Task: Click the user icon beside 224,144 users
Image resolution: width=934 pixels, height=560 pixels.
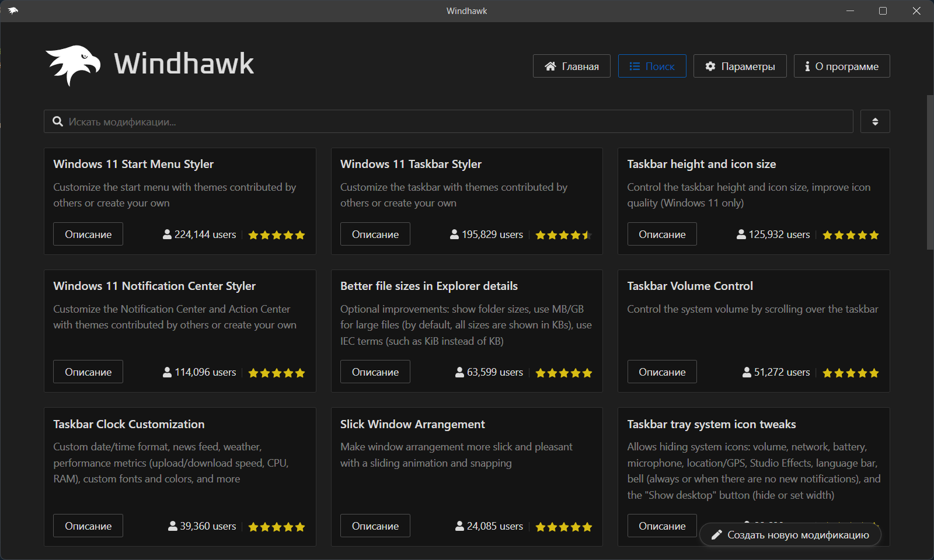Action: point(167,235)
